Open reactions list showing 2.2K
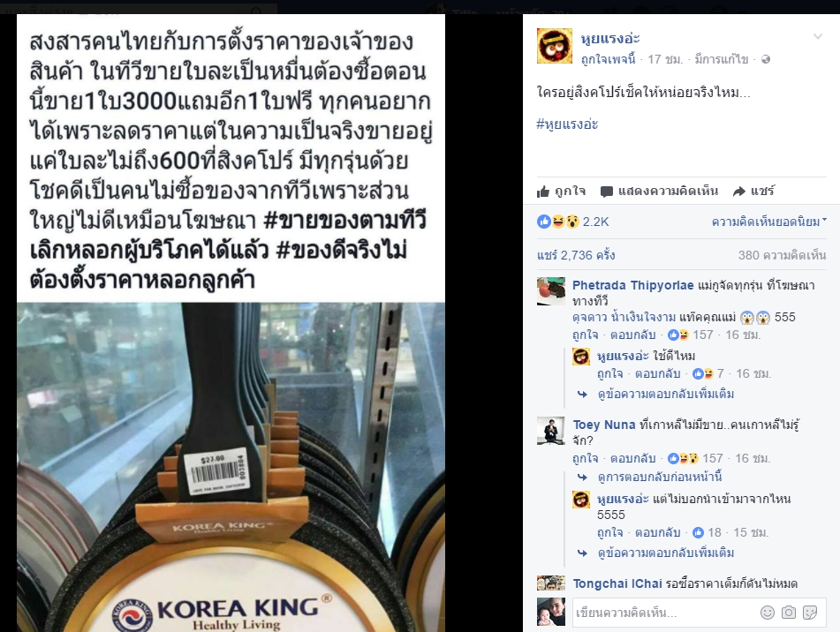 572,222
